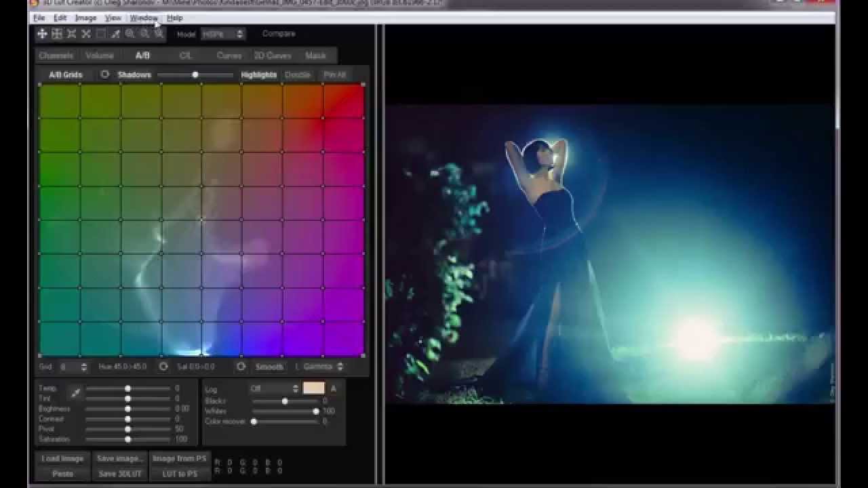Viewport: 868px width, 488px height.
Task: Open the Model color space dropdown
Action: pos(222,34)
